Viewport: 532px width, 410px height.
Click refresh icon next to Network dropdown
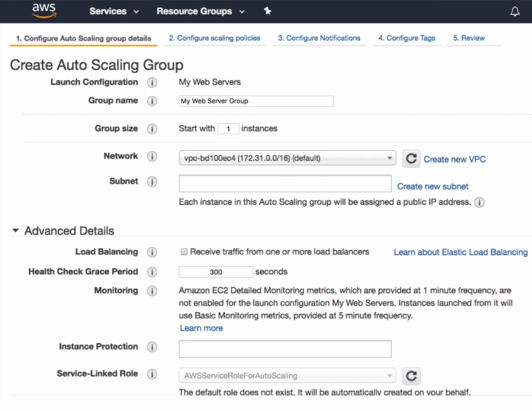(x=412, y=159)
